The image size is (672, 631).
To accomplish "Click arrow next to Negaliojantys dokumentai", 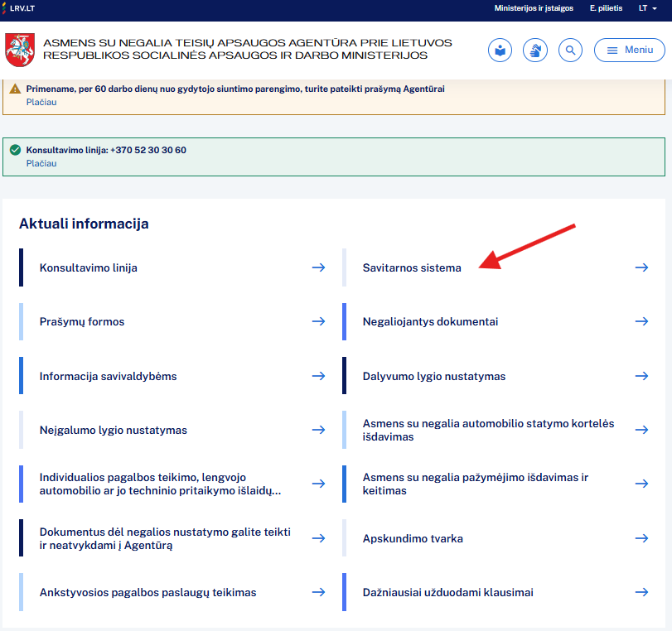I will [641, 321].
